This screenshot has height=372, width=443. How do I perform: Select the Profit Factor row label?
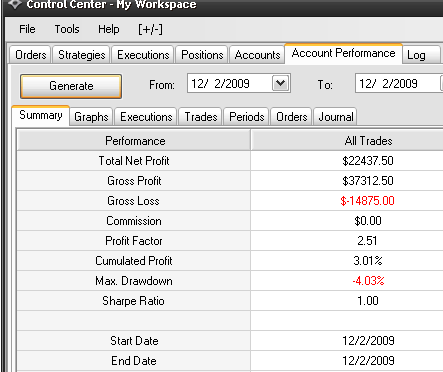pyautogui.click(x=134, y=241)
